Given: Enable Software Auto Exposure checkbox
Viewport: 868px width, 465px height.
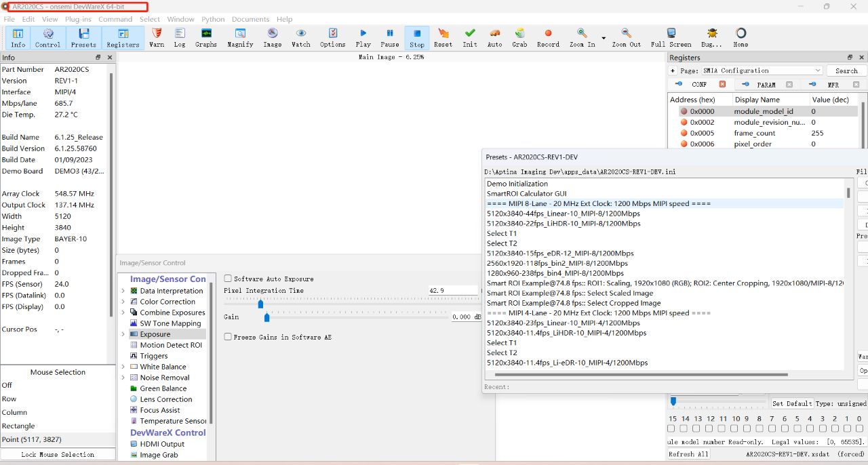Looking at the screenshot, I should pos(228,279).
